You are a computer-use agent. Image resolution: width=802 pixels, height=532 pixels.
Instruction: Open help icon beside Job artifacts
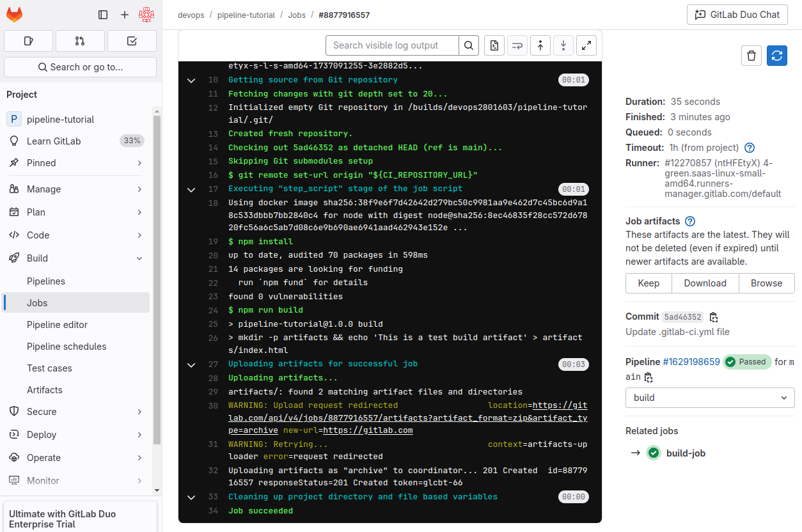click(690, 221)
